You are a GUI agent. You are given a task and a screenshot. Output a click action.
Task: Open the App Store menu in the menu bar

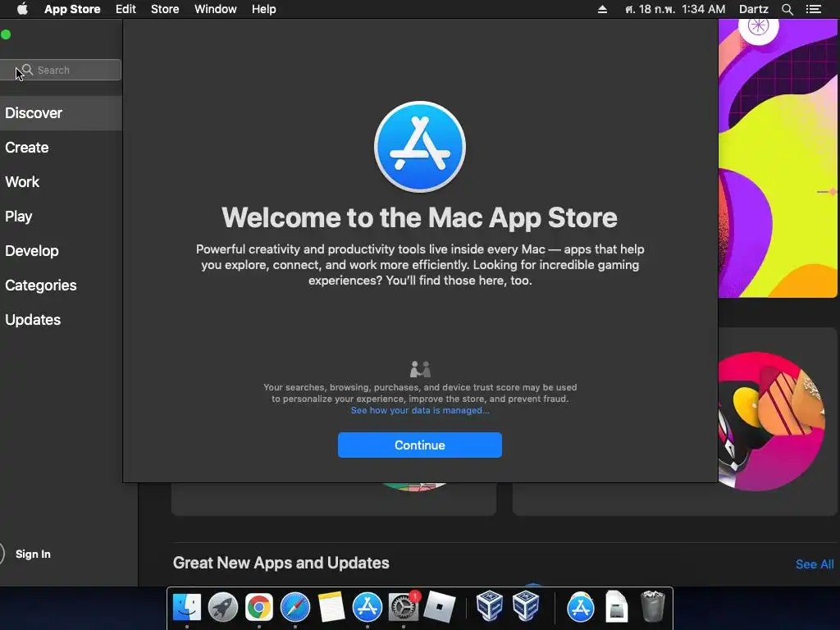72,9
